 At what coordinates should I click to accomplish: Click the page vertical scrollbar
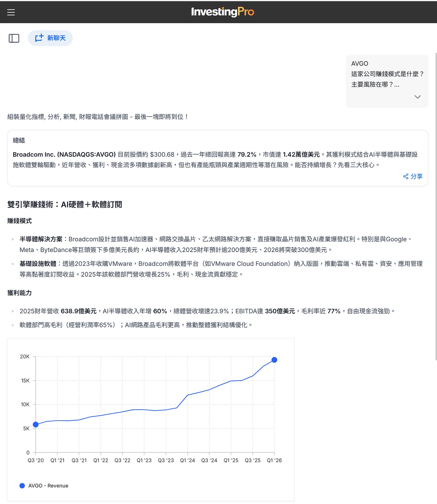click(x=436, y=206)
